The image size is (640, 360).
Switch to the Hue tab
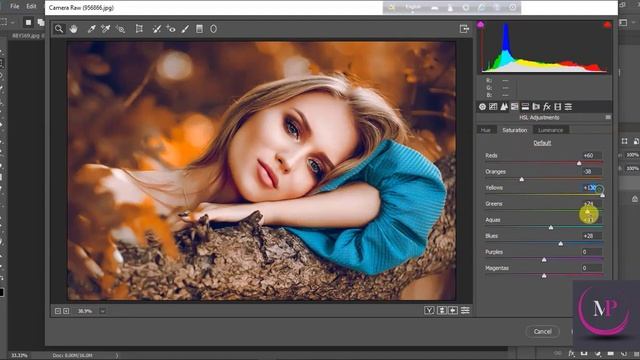click(x=486, y=130)
